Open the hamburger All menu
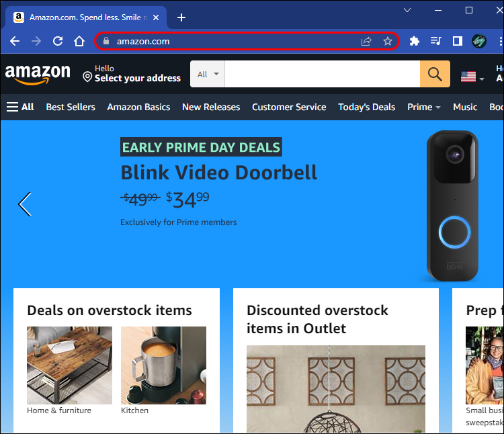 (x=20, y=107)
